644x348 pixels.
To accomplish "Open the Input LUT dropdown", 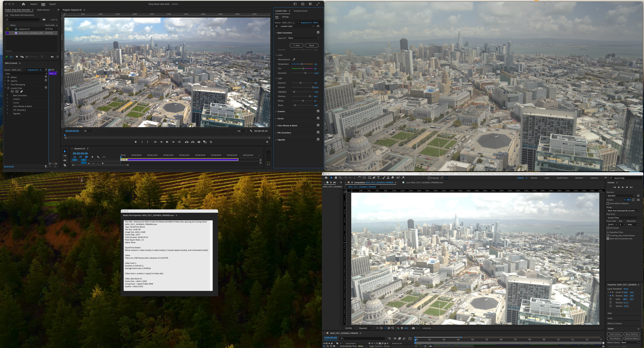I will tap(303, 38).
